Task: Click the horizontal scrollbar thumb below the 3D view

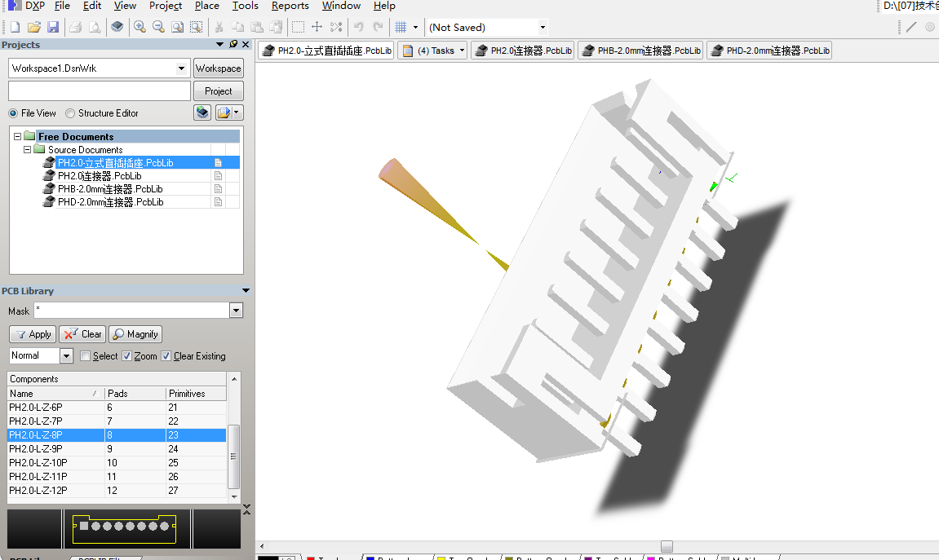Action: [x=667, y=546]
